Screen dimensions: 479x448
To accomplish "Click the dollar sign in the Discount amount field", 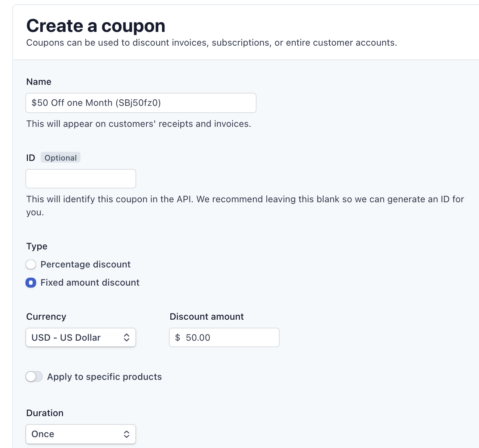I will 178,338.
